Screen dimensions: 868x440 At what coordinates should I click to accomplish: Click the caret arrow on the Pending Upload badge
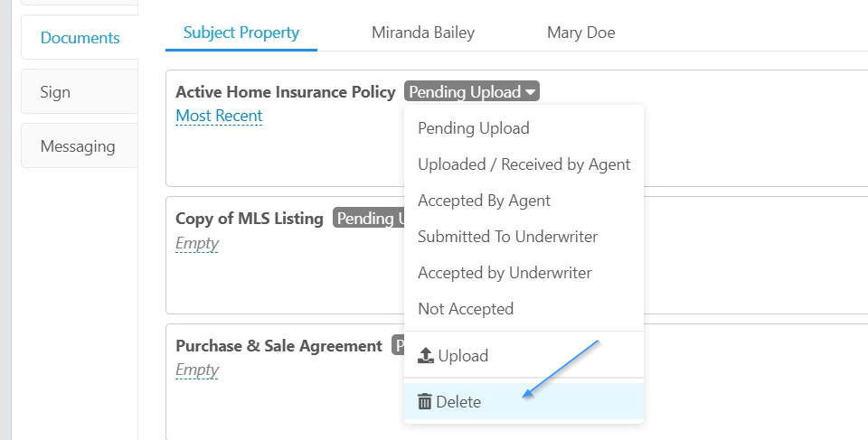530,92
